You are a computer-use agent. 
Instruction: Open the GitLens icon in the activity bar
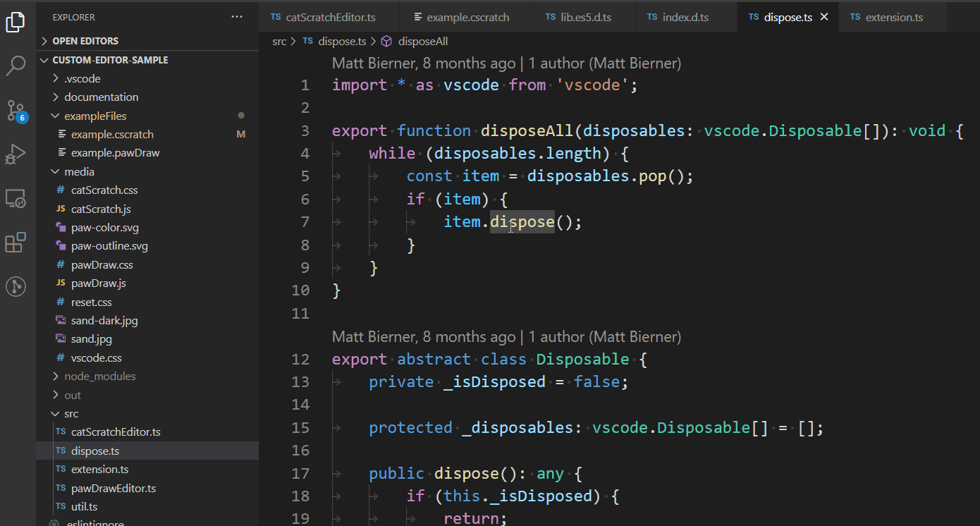pos(16,286)
